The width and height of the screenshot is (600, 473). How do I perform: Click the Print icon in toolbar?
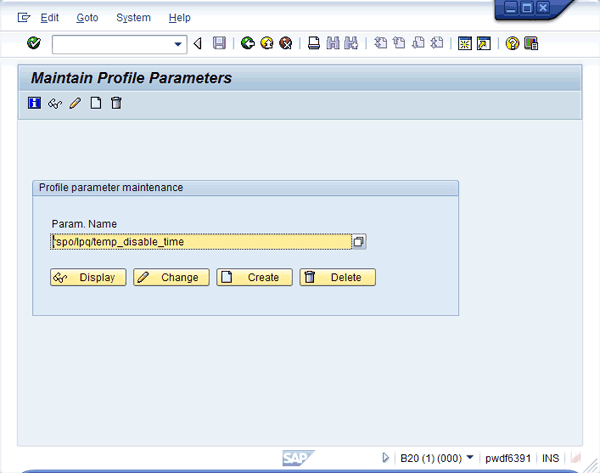click(x=314, y=43)
